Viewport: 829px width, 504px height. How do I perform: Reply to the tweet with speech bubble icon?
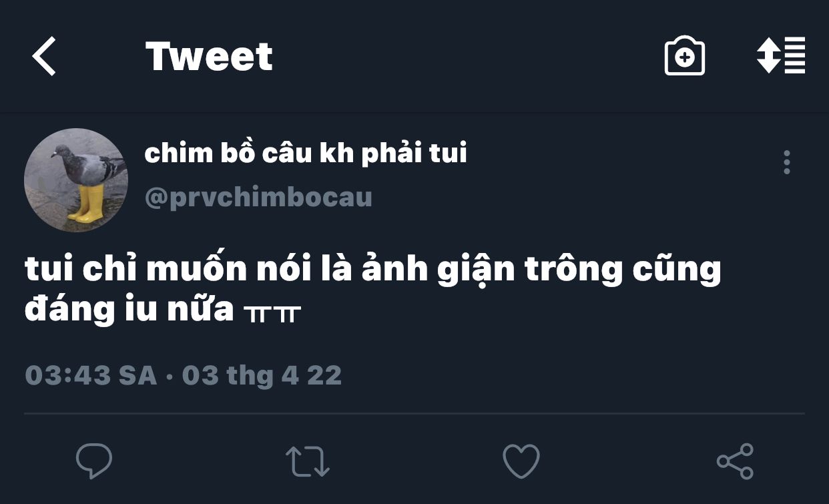pyautogui.click(x=94, y=461)
